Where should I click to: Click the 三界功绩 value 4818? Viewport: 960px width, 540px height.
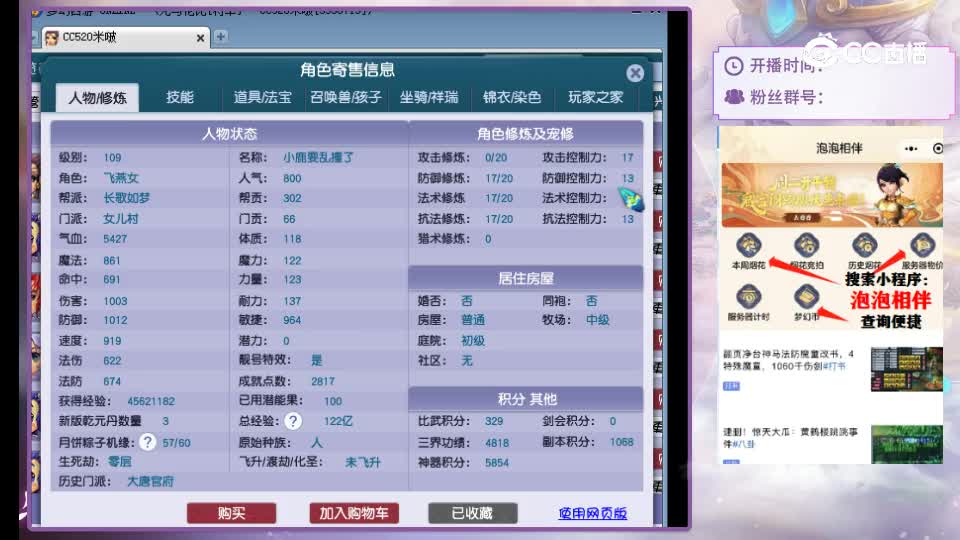(497, 442)
